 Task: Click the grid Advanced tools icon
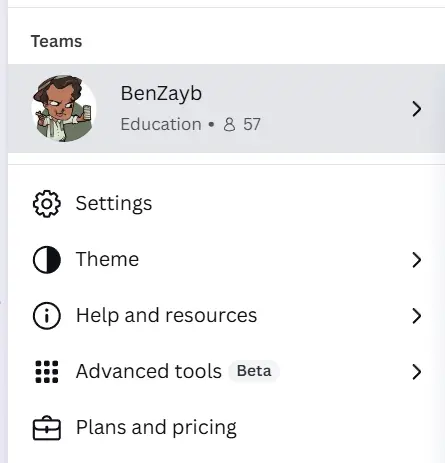pyautogui.click(x=47, y=372)
